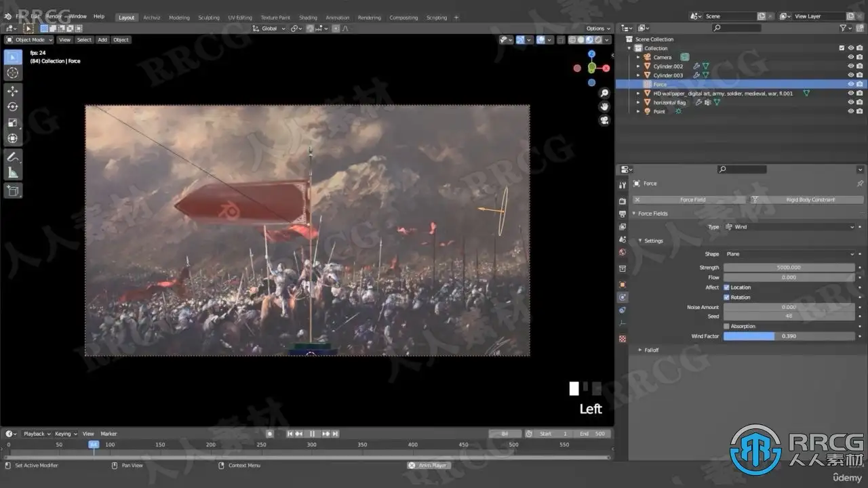The image size is (868, 488).
Task: Open the Global transform orientation dropdown
Action: [x=269, y=28]
